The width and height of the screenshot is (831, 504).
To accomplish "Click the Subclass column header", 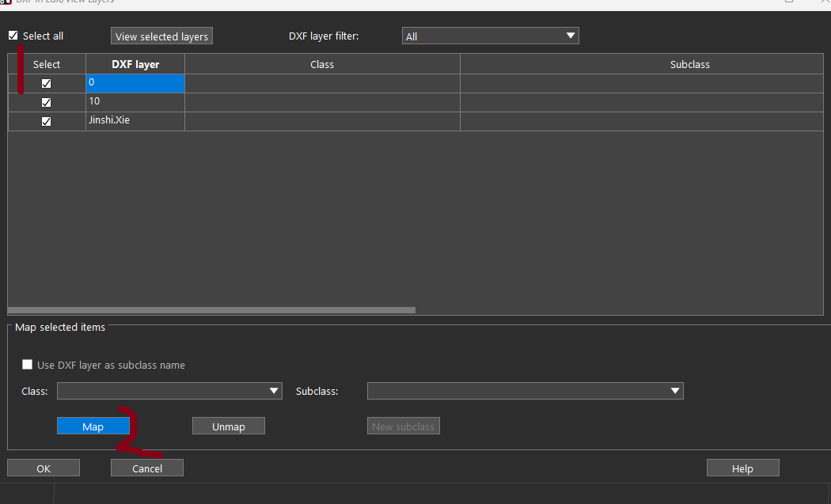I will (x=641, y=64).
